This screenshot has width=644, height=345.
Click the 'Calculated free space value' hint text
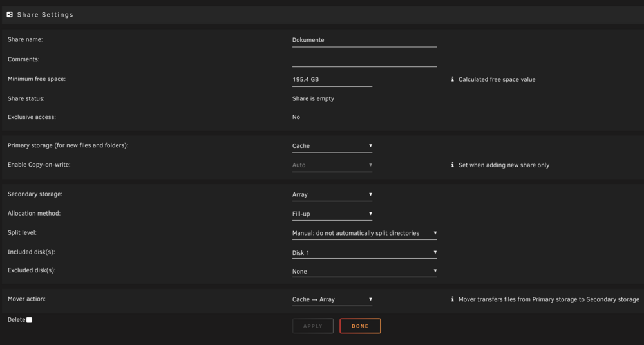(x=497, y=80)
